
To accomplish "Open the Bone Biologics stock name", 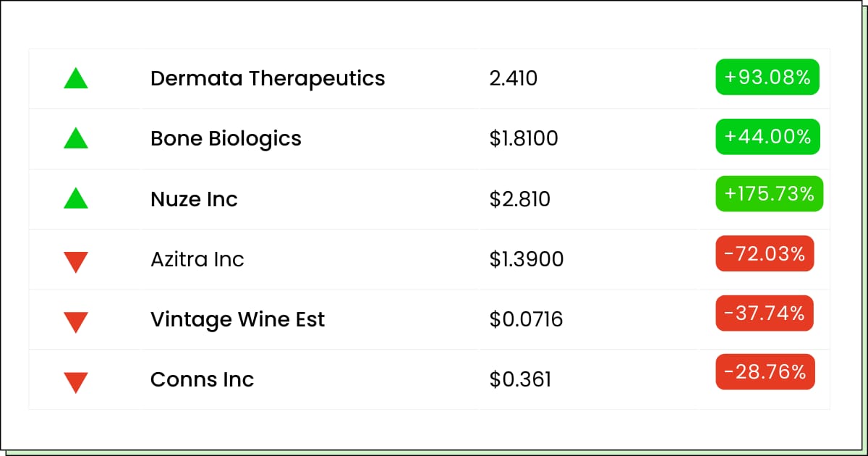I will [x=226, y=139].
